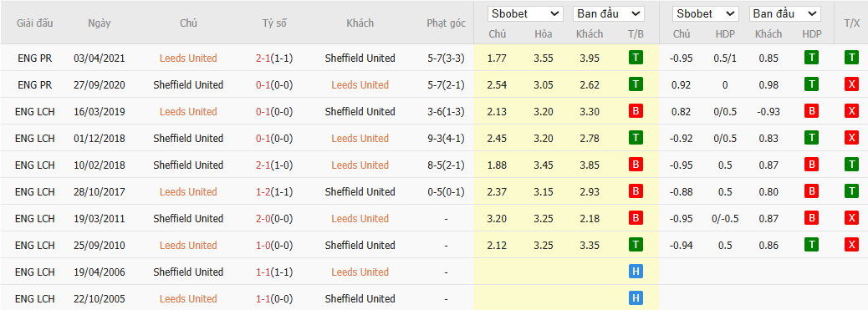Viewport: 868px width, 310px height.
Task: Click green T badge in 10/02/2018 T/X column
Action: pos(850,165)
